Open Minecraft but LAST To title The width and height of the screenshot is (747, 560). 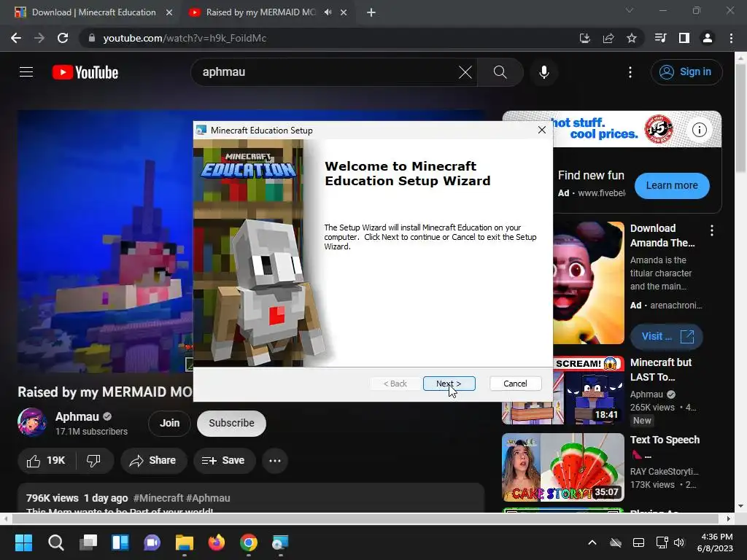point(661,370)
